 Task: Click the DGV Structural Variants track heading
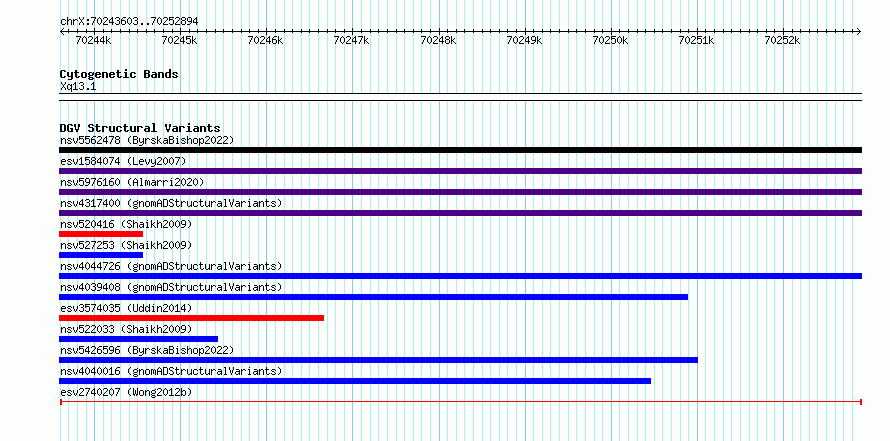click(x=140, y=128)
